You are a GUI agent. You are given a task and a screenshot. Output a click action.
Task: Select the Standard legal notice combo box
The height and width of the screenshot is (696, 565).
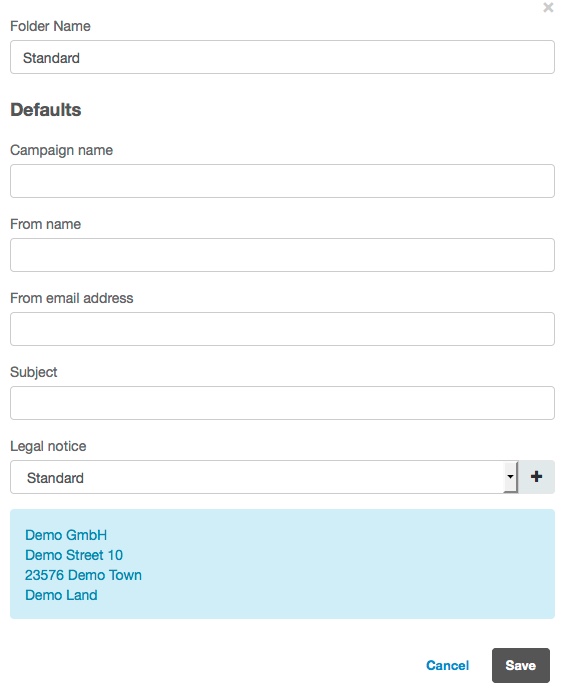[x=264, y=477]
